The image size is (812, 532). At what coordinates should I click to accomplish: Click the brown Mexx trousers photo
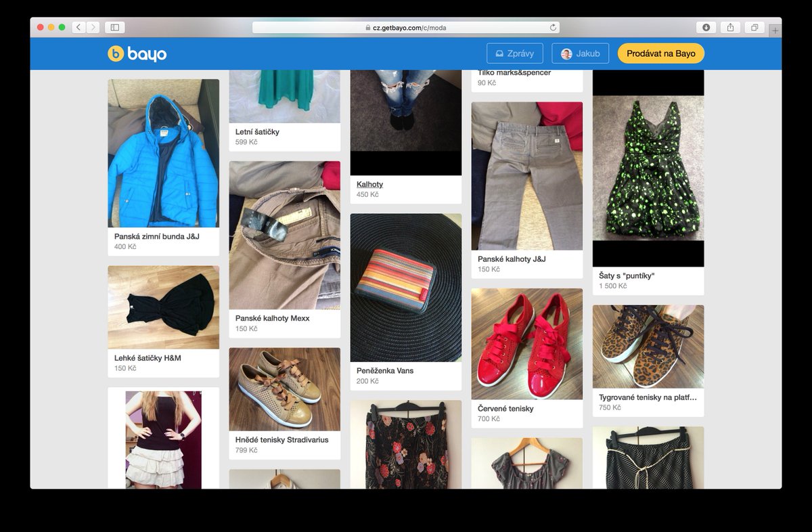284,235
